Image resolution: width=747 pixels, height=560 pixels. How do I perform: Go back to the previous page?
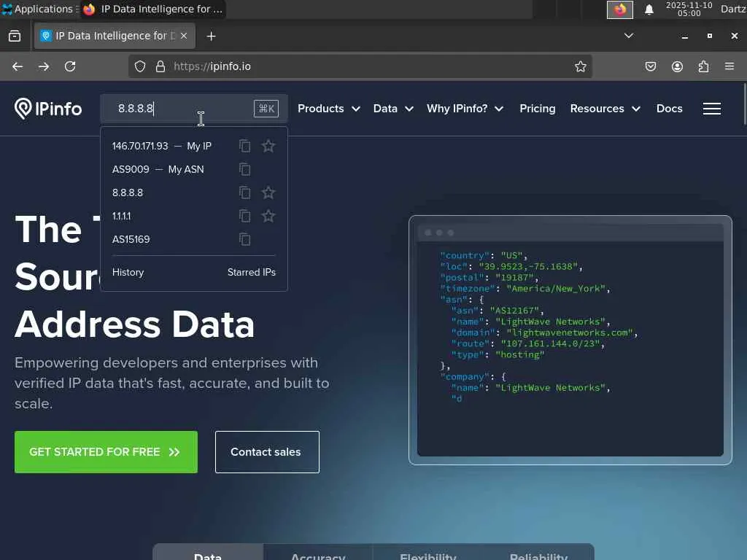18,66
